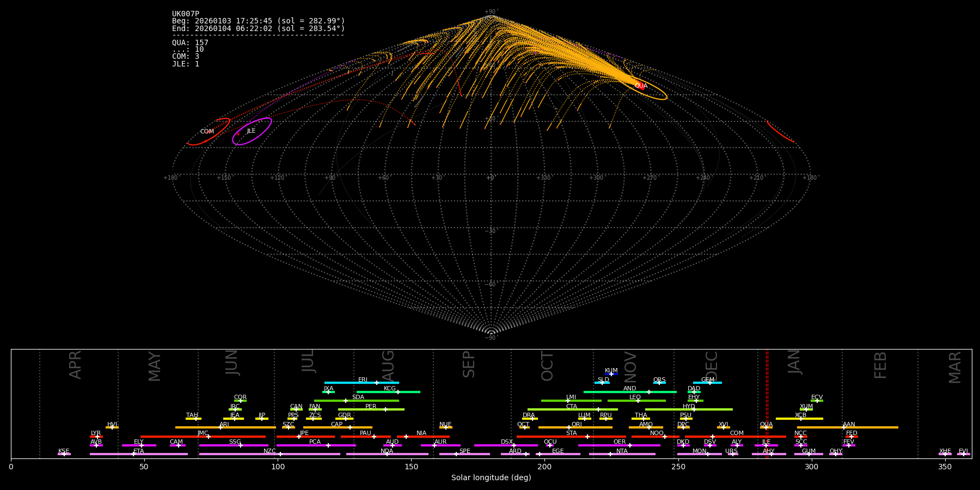Select the ETA shower label in timeline
Viewport: 980px width, 490px height.
pos(139,451)
